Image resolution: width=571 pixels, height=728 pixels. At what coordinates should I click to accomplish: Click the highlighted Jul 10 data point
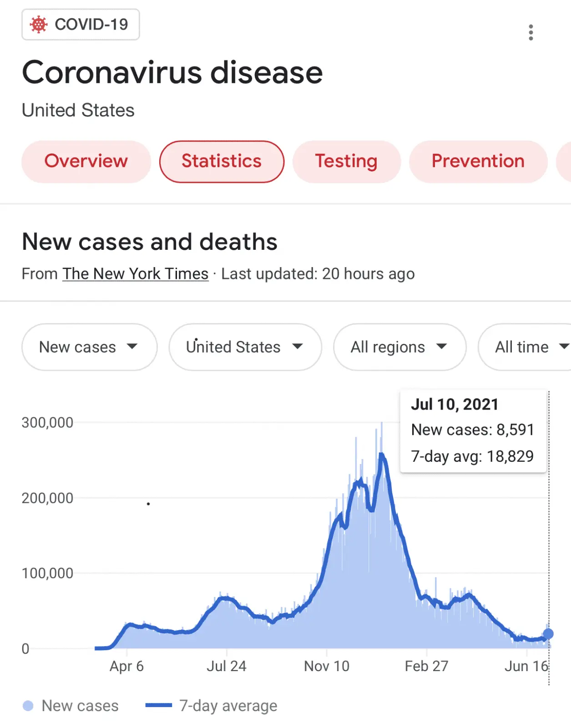pos(548,633)
